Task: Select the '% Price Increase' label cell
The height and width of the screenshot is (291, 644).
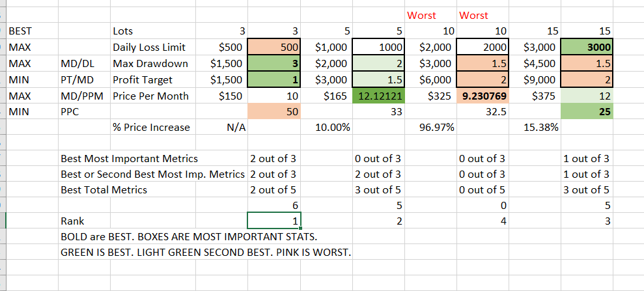Action: [x=153, y=127]
